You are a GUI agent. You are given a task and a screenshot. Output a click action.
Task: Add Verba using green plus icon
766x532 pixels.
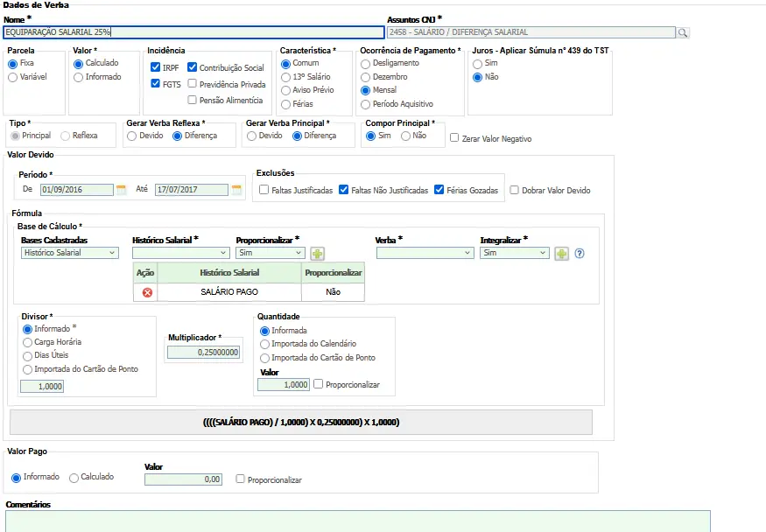click(x=561, y=253)
